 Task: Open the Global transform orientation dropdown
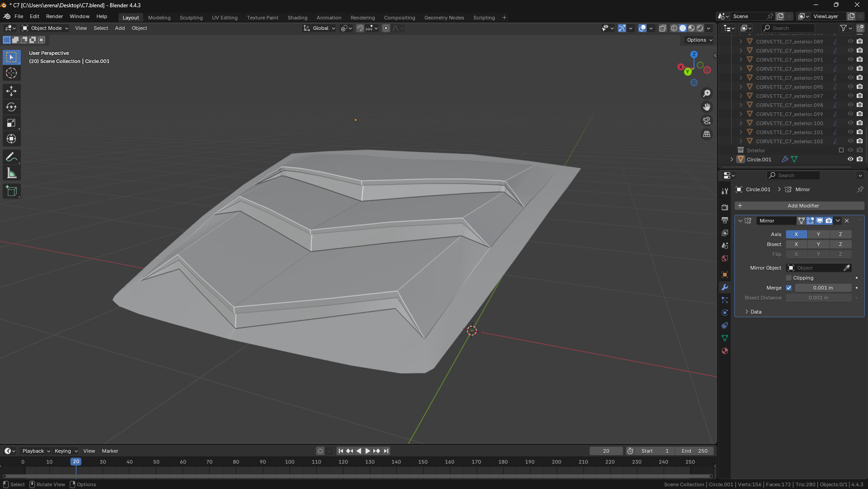coord(320,28)
